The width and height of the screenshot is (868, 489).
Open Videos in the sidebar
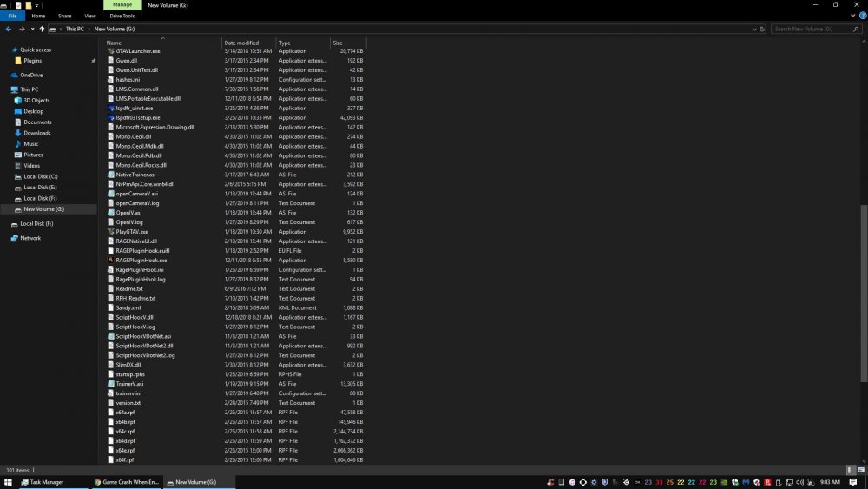(31, 166)
